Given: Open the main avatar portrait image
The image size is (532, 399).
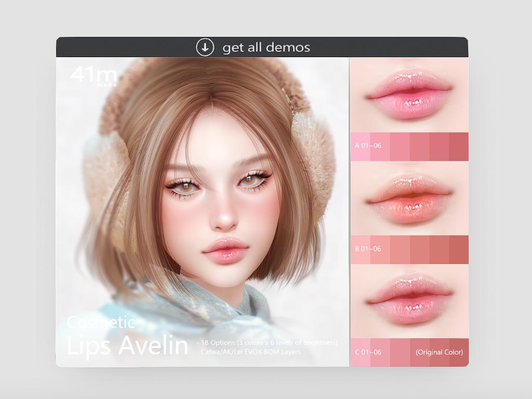Looking at the screenshot, I should pyautogui.click(x=208, y=208).
